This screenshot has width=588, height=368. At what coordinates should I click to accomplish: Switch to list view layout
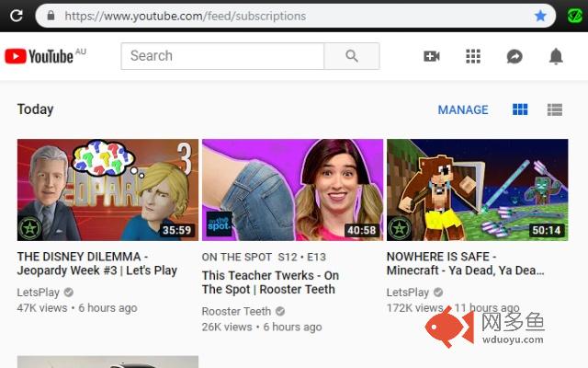point(555,109)
